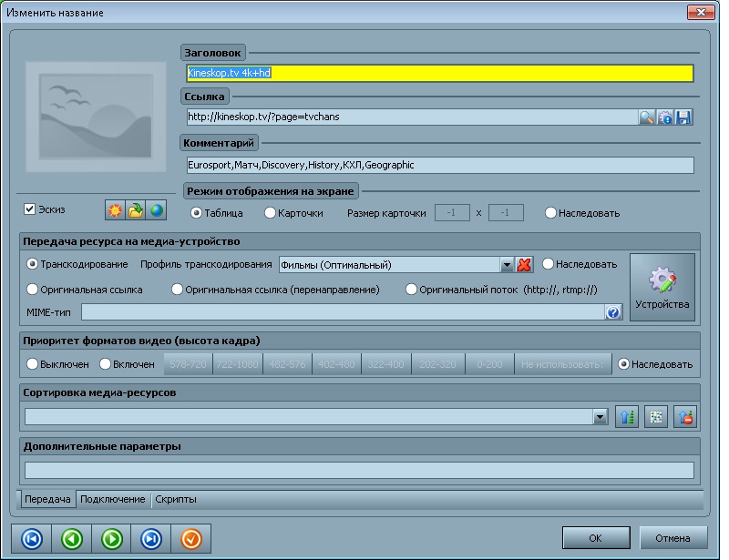The image size is (729, 560).
Task: Select the Карточки display mode
Action: 270,213
